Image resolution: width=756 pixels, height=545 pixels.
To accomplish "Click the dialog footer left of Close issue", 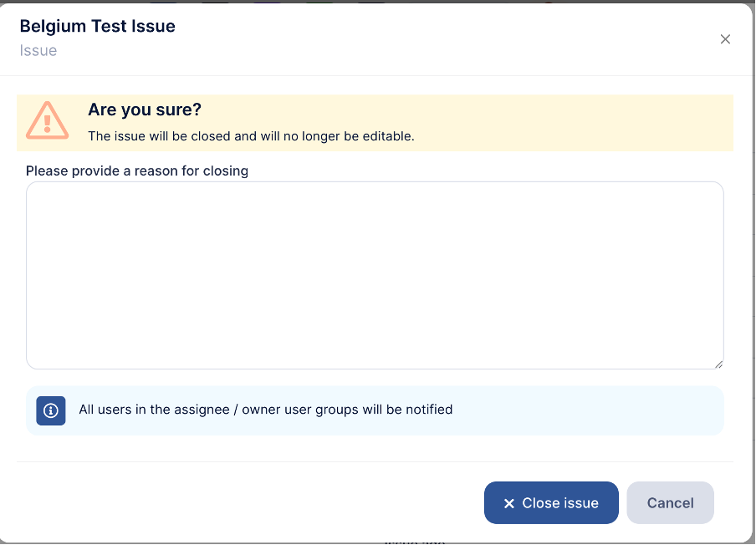I will click(x=251, y=502).
